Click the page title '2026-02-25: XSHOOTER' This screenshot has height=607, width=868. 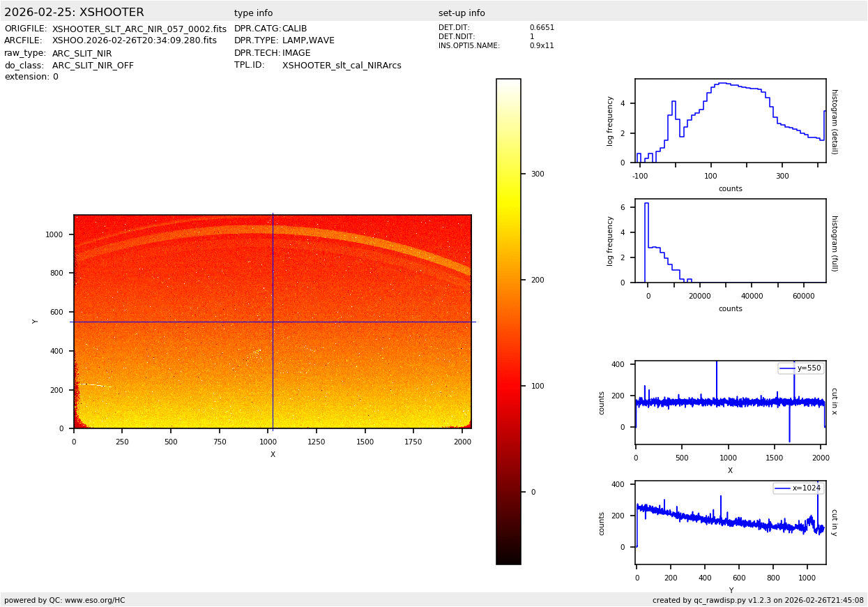coord(74,13)
